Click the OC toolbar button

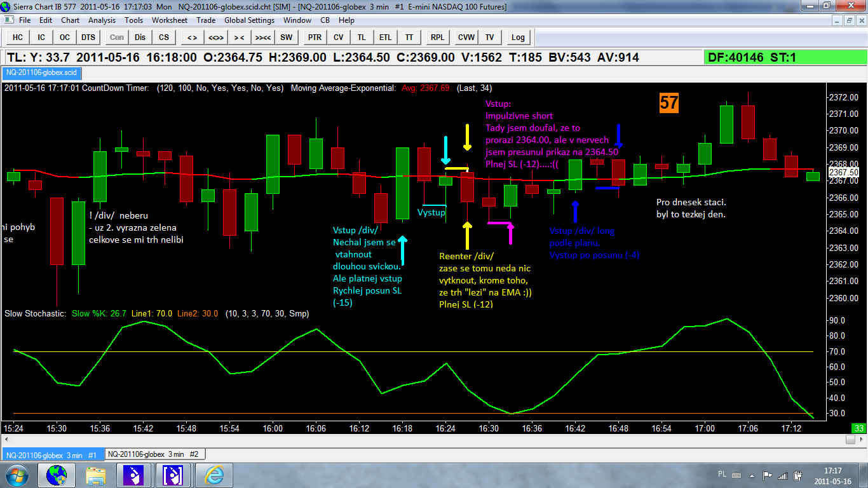pyautogui.click(x=65, y=37)
